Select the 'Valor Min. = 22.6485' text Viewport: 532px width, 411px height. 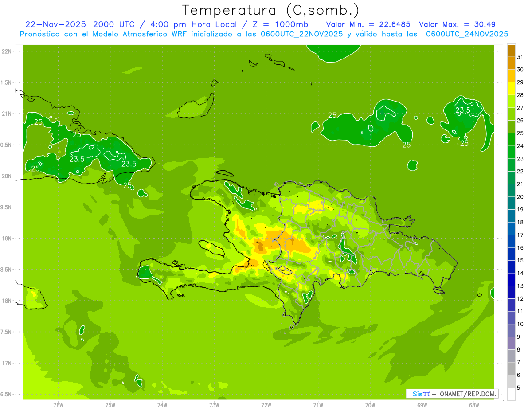[368, 24]
